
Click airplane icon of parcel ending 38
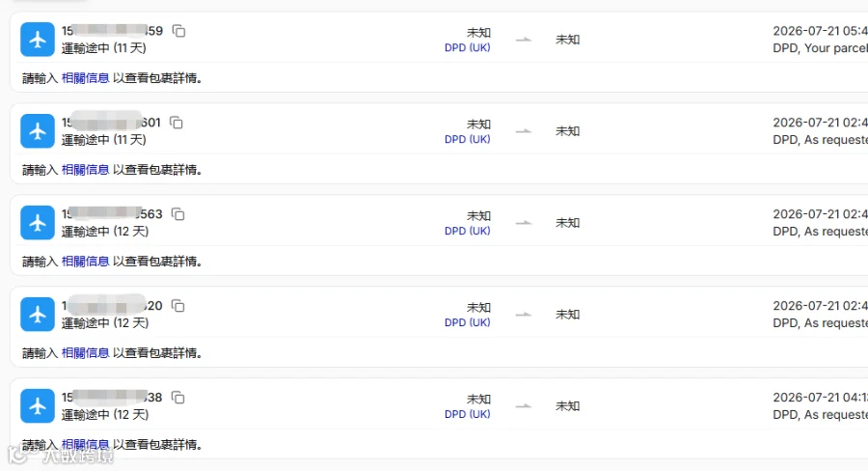(x=38, y=405)
